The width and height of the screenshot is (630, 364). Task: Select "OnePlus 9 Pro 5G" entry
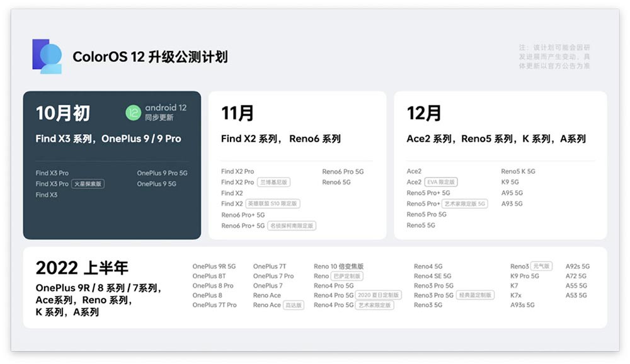(162, 173)
